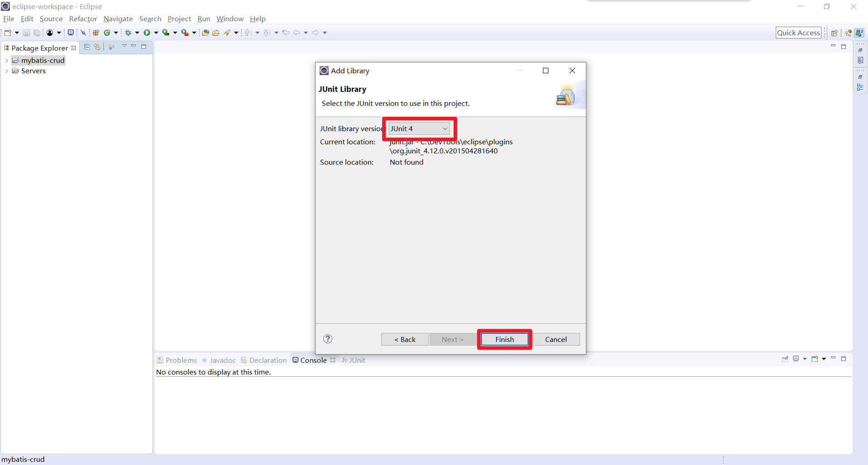Expand the Servers project tree
The image size is (868, 465).
7,71
